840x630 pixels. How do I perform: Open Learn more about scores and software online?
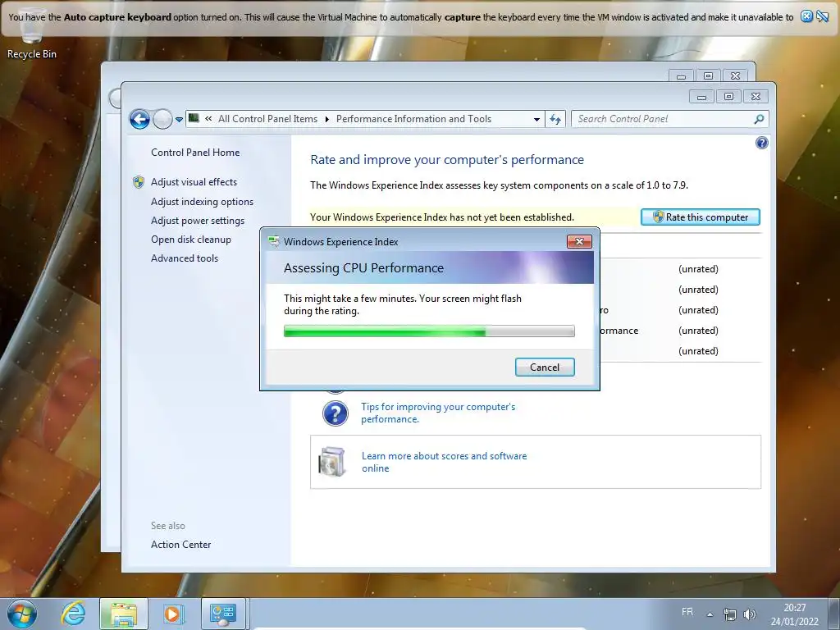pos(444,462)
